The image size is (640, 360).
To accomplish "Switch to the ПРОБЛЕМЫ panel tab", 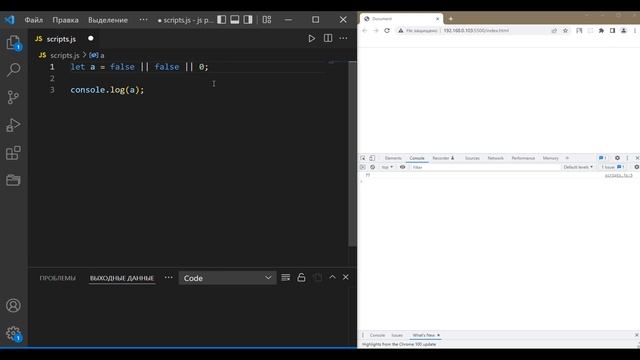I will point(58,278).
